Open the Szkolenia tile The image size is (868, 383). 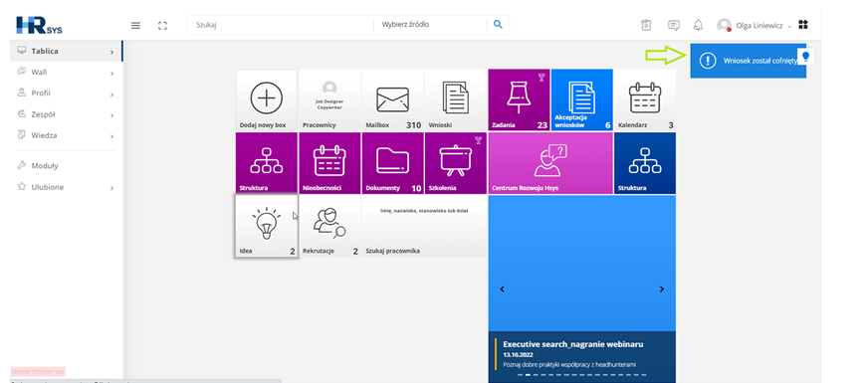tap(456, 163)
